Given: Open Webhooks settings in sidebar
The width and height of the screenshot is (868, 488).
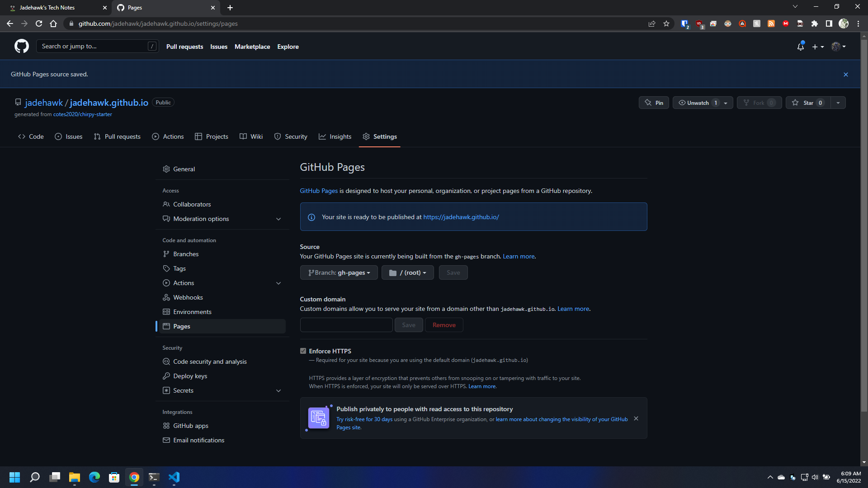Looking at the screenshot, I should [x=188, y=297].
